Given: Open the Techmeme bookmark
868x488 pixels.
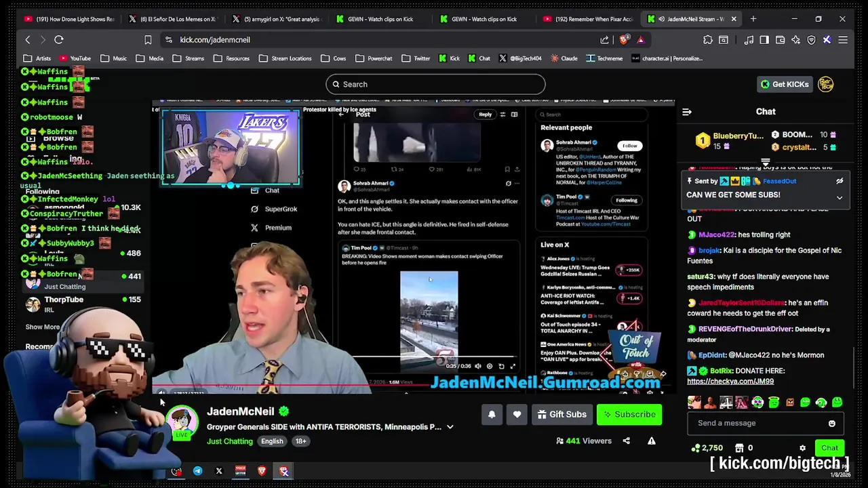Looking at the screenshot, I should pos(604,58).
